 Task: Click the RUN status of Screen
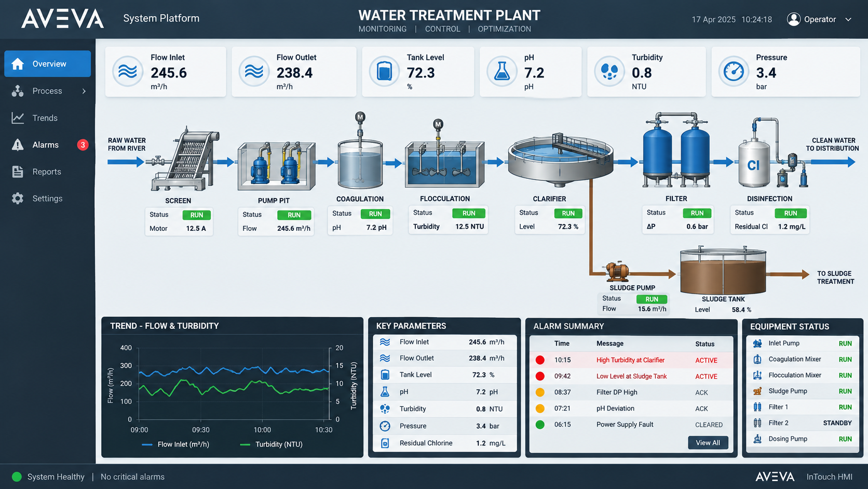[197, 215]
